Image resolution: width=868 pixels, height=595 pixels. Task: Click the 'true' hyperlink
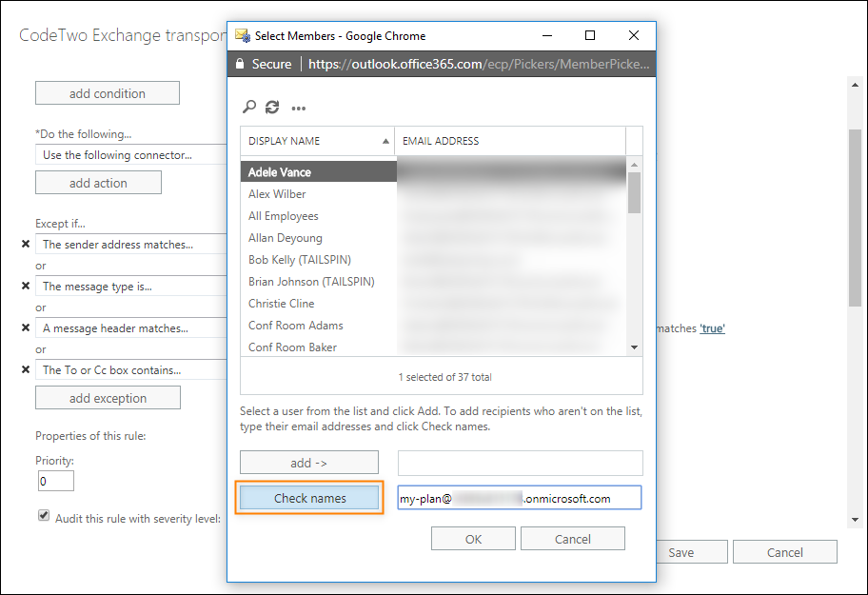pyautogui.click(x=712, y=327)
